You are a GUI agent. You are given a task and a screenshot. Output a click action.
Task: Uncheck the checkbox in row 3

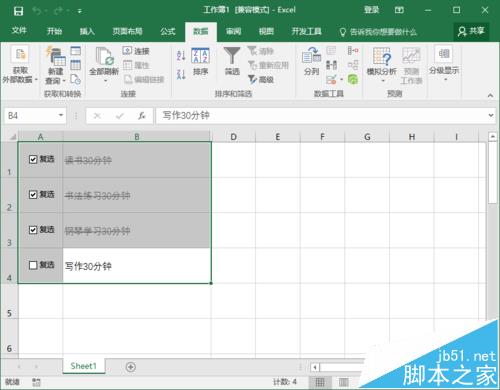(33, 230)
